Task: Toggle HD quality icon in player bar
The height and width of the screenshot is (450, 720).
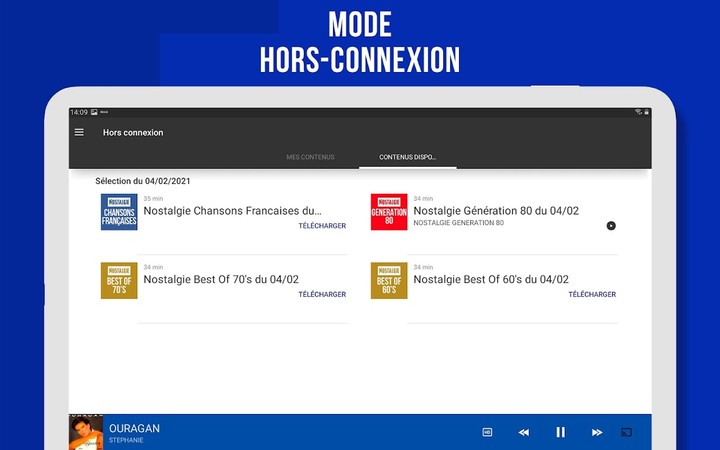Action: [x=487, y=432]
